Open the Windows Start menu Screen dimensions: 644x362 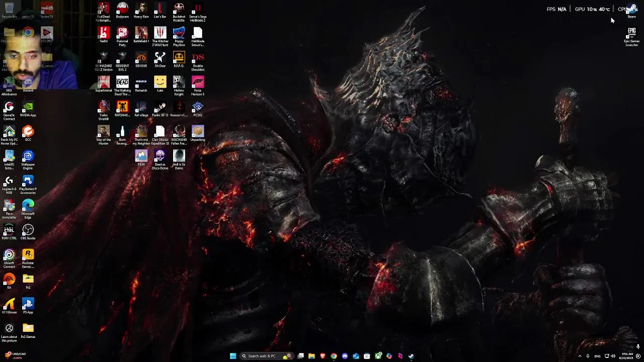(x=232, y=356)
